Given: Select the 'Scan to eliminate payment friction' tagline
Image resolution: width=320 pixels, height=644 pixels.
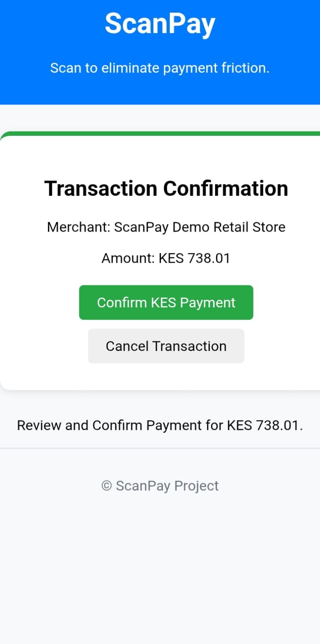Looking at the screenshot, I should [x=160, y=68].
